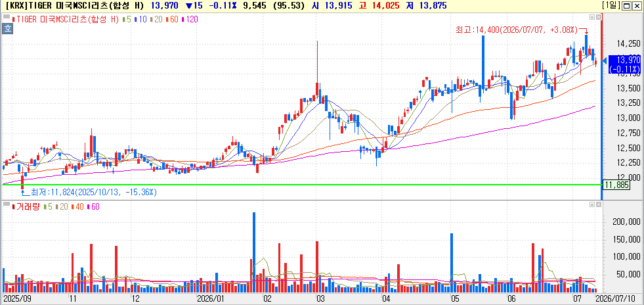Image resolution: width=644 pixels, height=305 pixels.
Task: Click the 12,500 price axis label
Action: pos(628,148)
